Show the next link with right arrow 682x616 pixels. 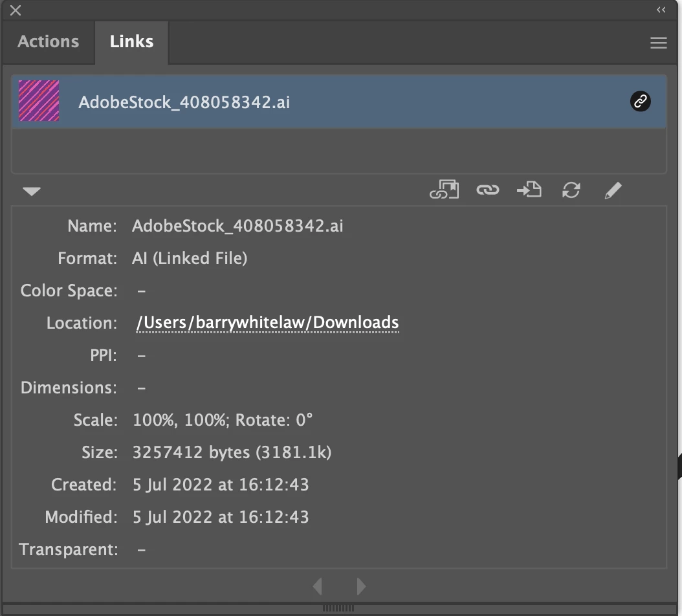[361, 586]
